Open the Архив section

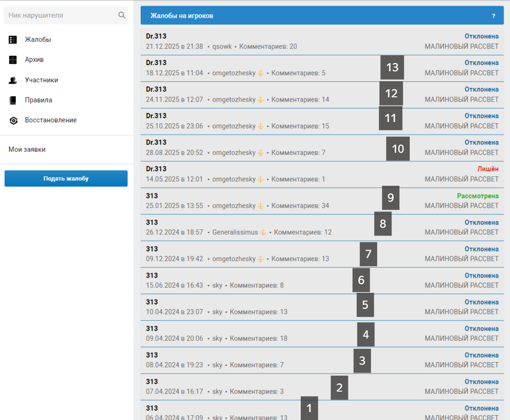click(x=34, y=60)
